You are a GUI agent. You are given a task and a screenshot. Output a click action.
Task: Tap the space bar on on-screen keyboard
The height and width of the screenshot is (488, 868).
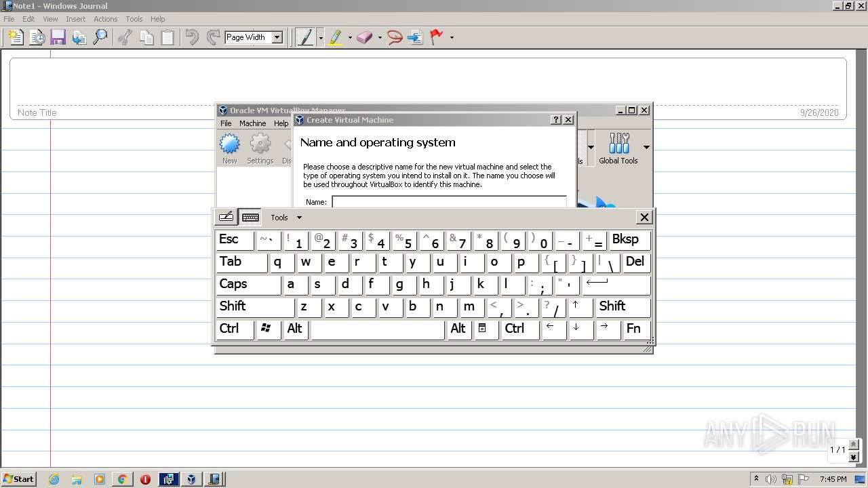(x=378, y=329)
